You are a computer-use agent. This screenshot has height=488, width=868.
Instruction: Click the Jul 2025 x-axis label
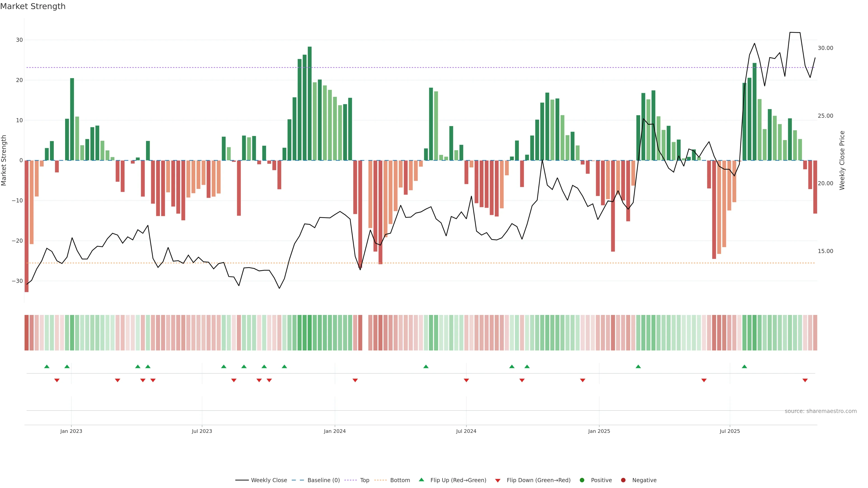click(x=729, y=431)
